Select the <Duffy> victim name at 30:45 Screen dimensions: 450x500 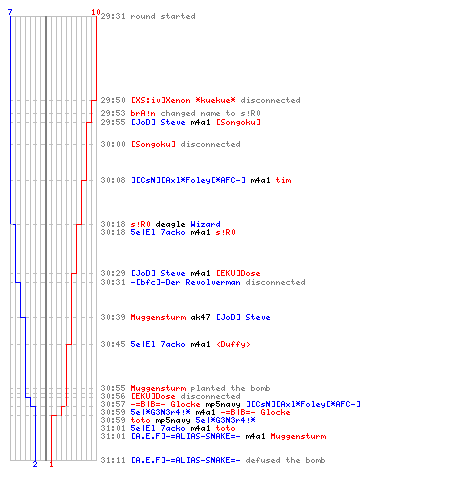[x=233, y=344]
